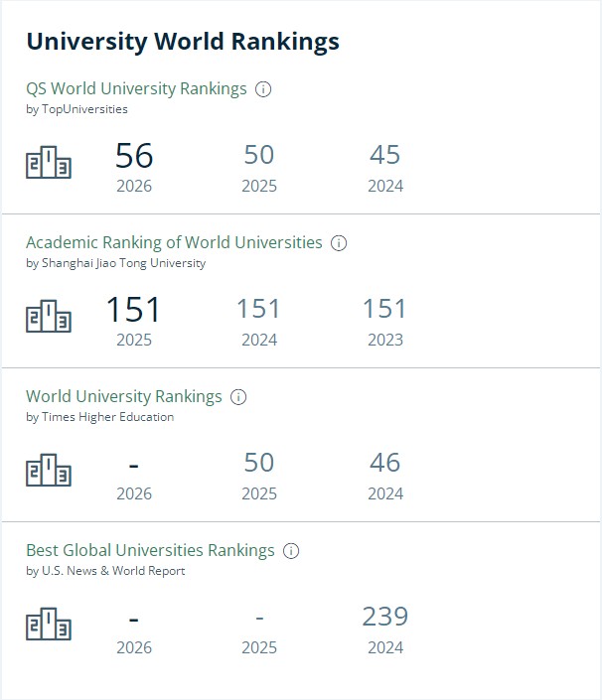Click podium icon in U.S. News row

click(x=49, y=625)
